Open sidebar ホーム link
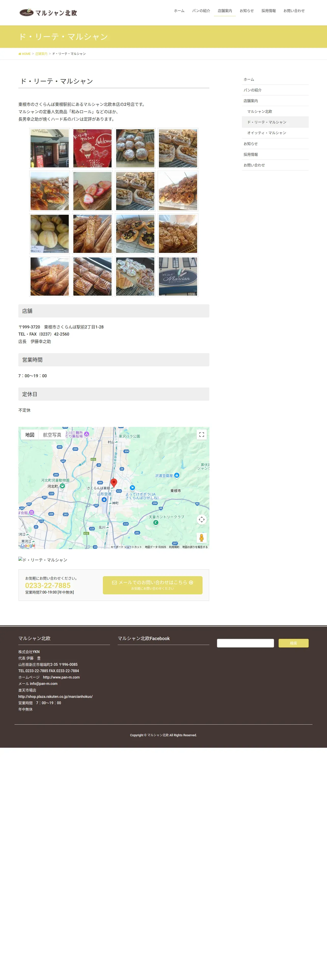 [x=275, y=80]
